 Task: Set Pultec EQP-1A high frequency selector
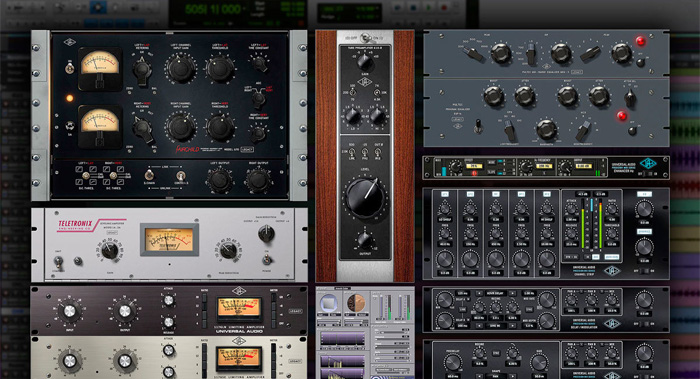coord(582,131)
